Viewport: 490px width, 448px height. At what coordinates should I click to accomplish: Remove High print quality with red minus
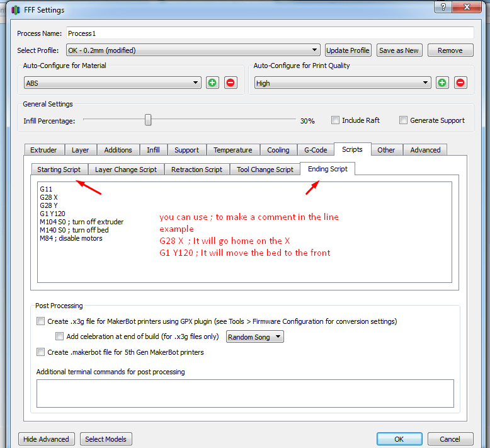[x=460, y=83]
